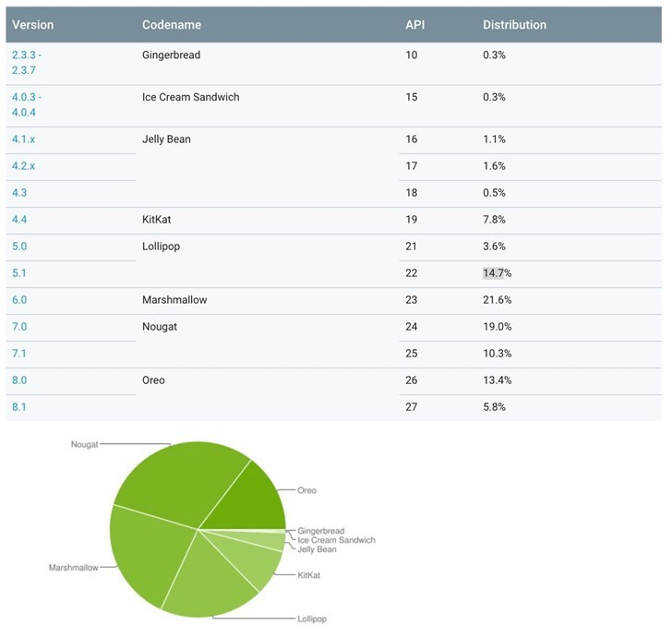Click the Distribution column header
Viewport: 672px width, 638px height.
(514, 25)
